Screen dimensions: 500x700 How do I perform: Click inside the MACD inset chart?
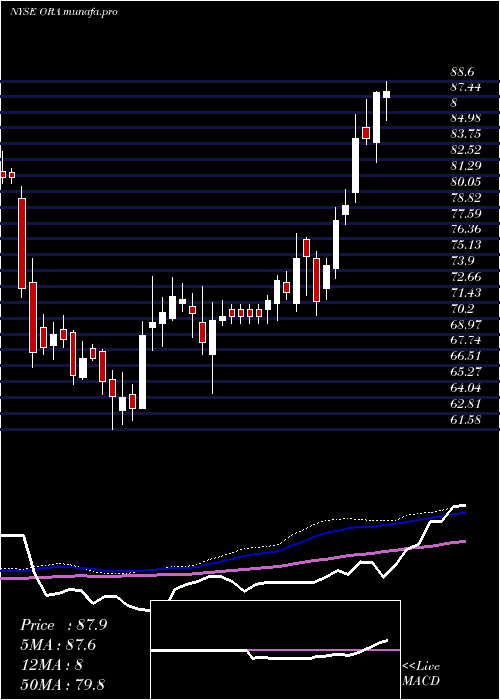coord(275,650)
